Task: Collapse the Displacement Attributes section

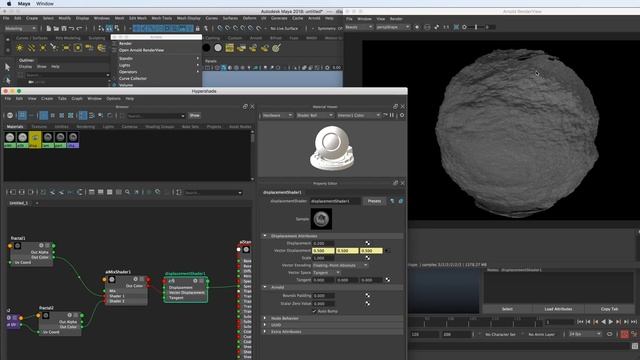Action: (265, 236)
